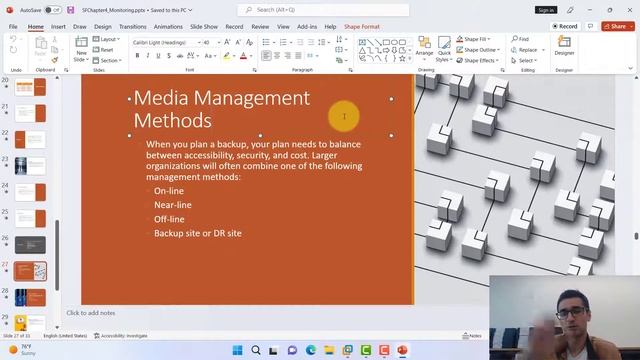Click the Undo arrow
This screenshot has width=640, height=360.
13,39
